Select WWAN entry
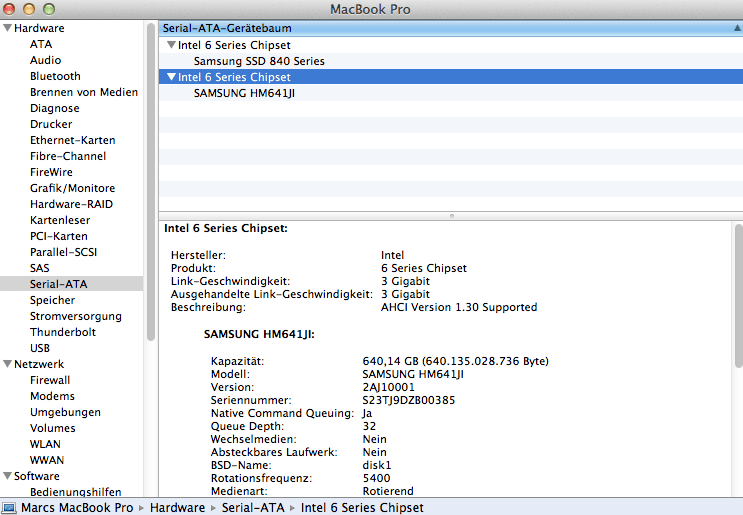The width and height of the screenshot is (743, 515). point(47,460)
